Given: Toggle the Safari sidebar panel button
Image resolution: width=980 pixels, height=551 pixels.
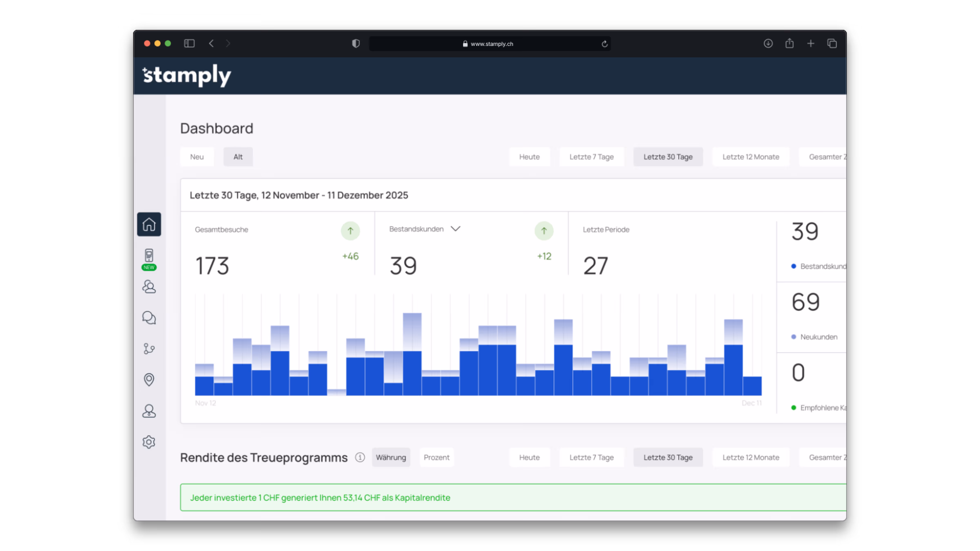Looking at the screenshot, I should tap(189, 44).
